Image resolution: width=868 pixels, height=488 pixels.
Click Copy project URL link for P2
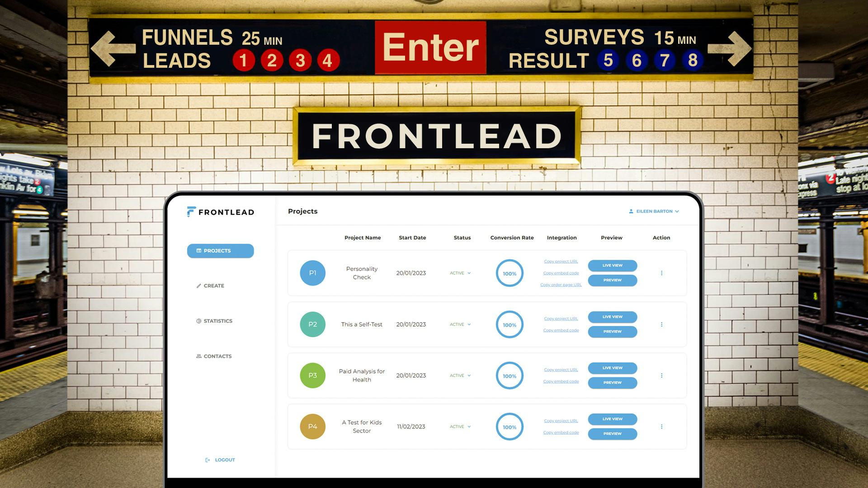pyautogui.click(x=561, y=318)
